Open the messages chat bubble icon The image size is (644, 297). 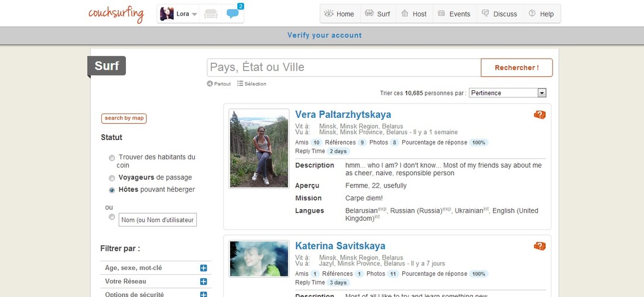[234, 14]
